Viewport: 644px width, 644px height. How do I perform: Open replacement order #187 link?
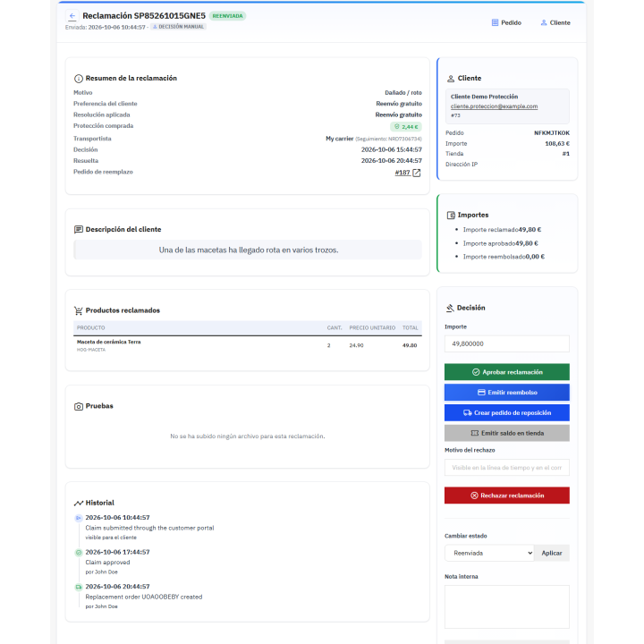[402, 173]
